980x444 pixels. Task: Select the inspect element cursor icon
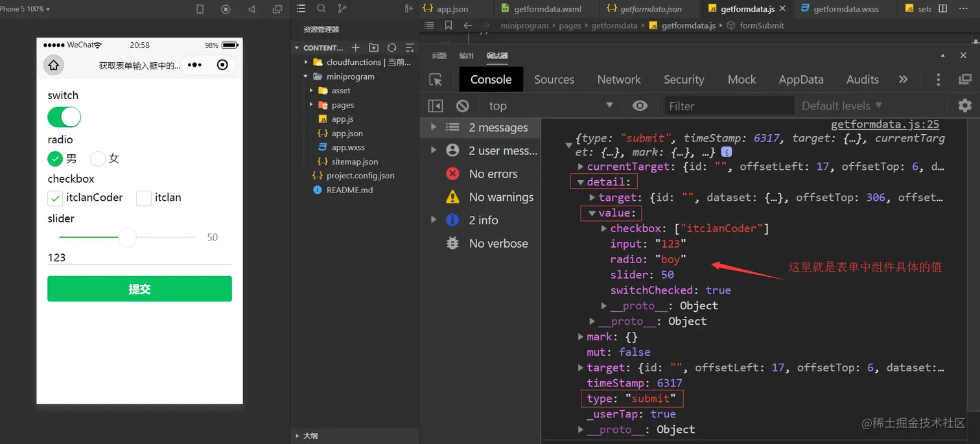click(436, 80)
